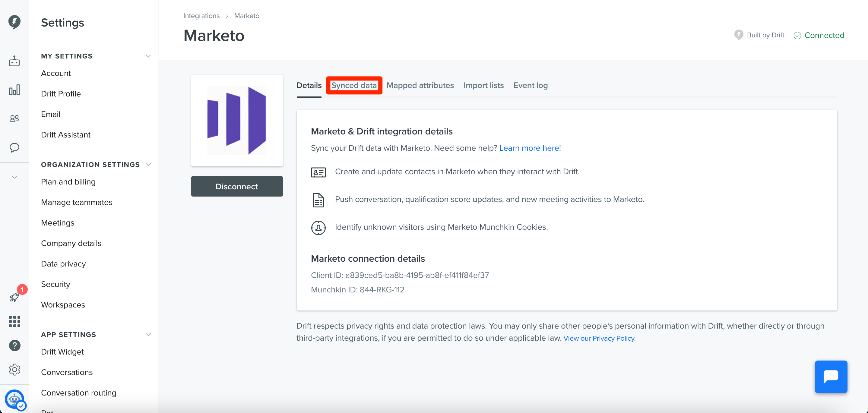Image resolution: width=868 pixels, height=413 pixels.
Task: Open the Conversations chat bubble icon
Action: (14, 147)
